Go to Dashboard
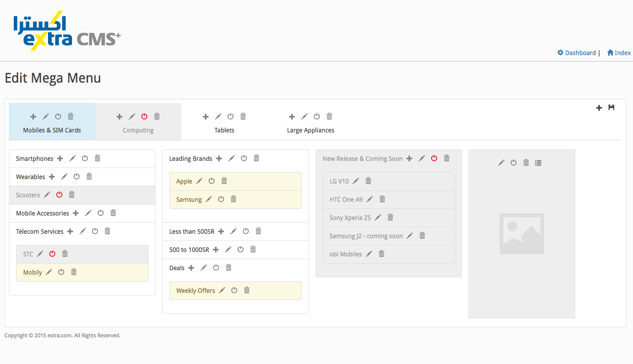Viewport: 633px width, 364px height. 577,53
